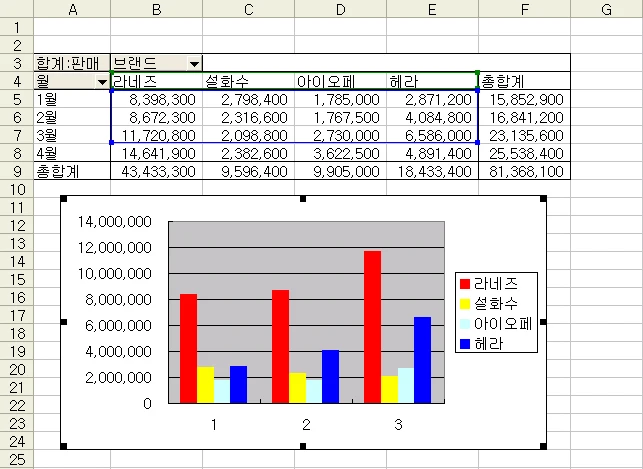This screenshot has width=643, height=469.
Task: Select column D header
Action: tap(340, 9)
